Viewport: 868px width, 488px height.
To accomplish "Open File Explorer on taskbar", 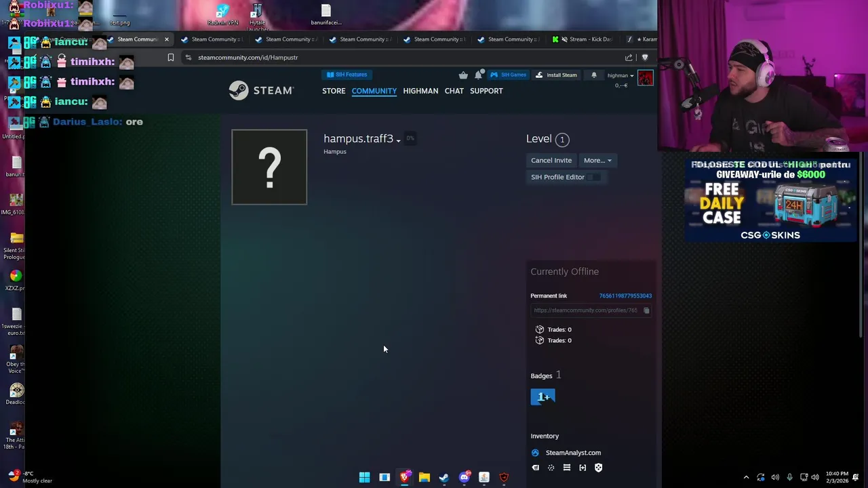I will pyautogui.click(x=424, y=477).
